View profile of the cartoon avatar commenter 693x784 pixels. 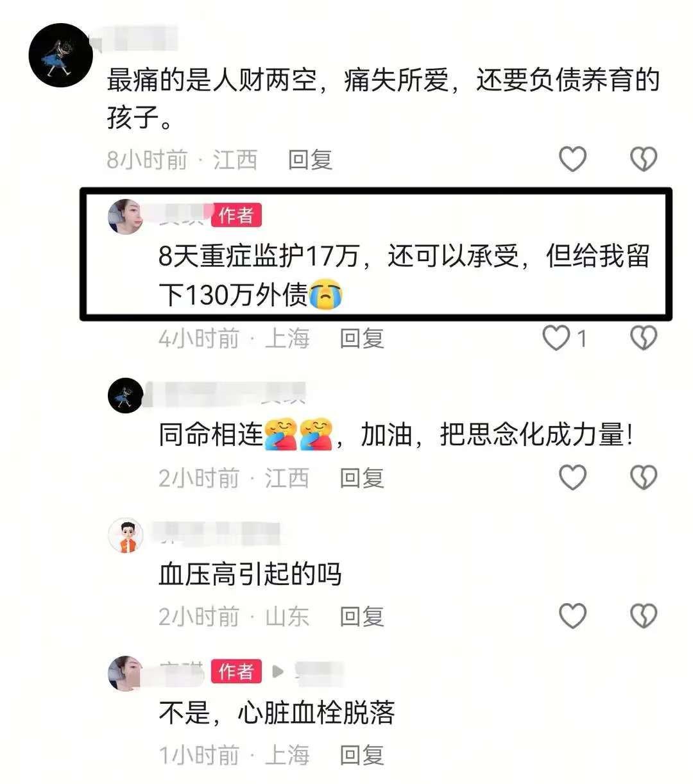125,535
